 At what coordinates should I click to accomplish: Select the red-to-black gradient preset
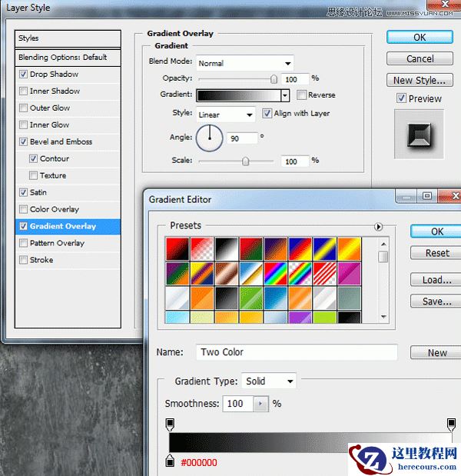(x=177, y=248)
